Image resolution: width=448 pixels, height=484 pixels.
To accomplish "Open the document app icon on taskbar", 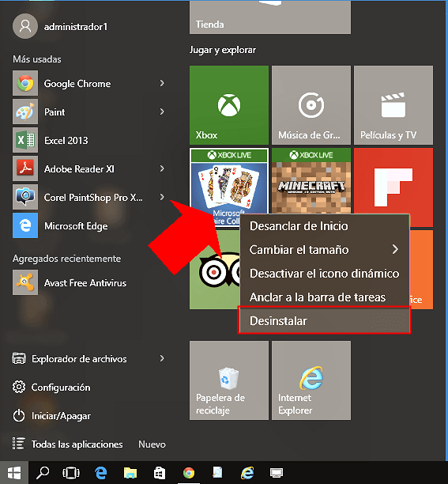I will click(218, 473).
